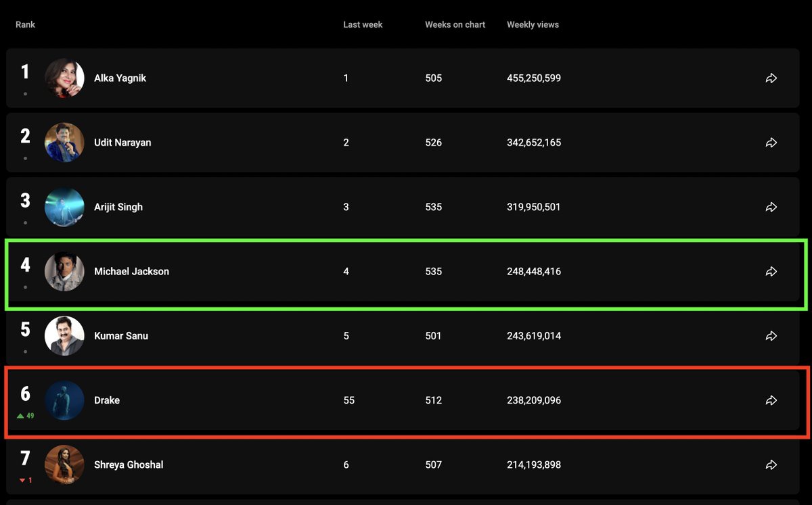Select weekly views value 243,619,014

coord(534,336)
